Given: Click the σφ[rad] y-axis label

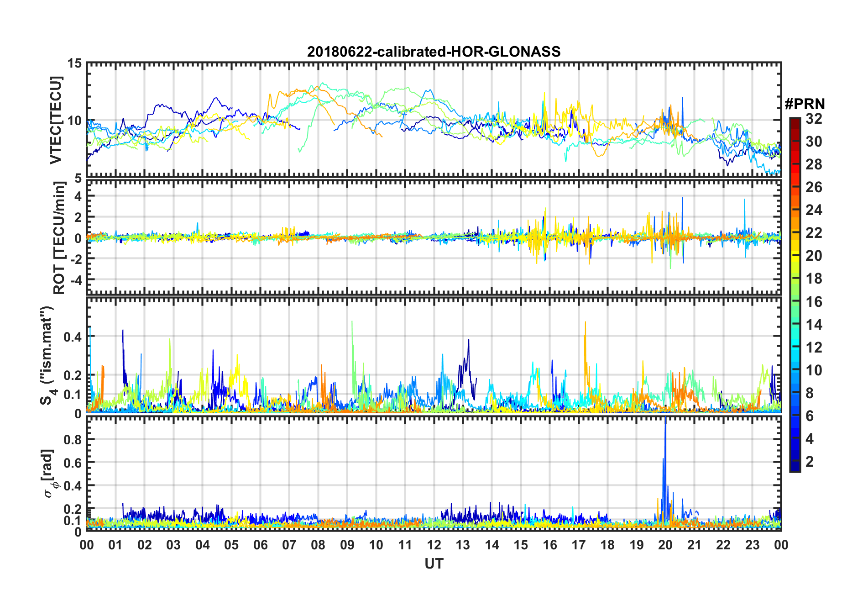Looking at the screenshot, I should [x=48, y=474].
